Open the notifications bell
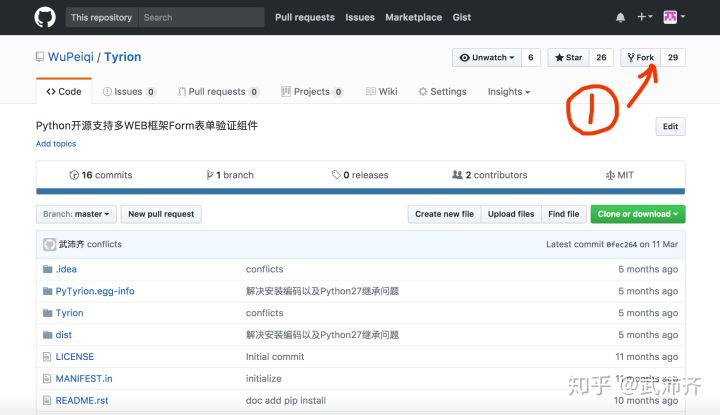The height and width of the screenshot is (415, 720). click(620, 17)
